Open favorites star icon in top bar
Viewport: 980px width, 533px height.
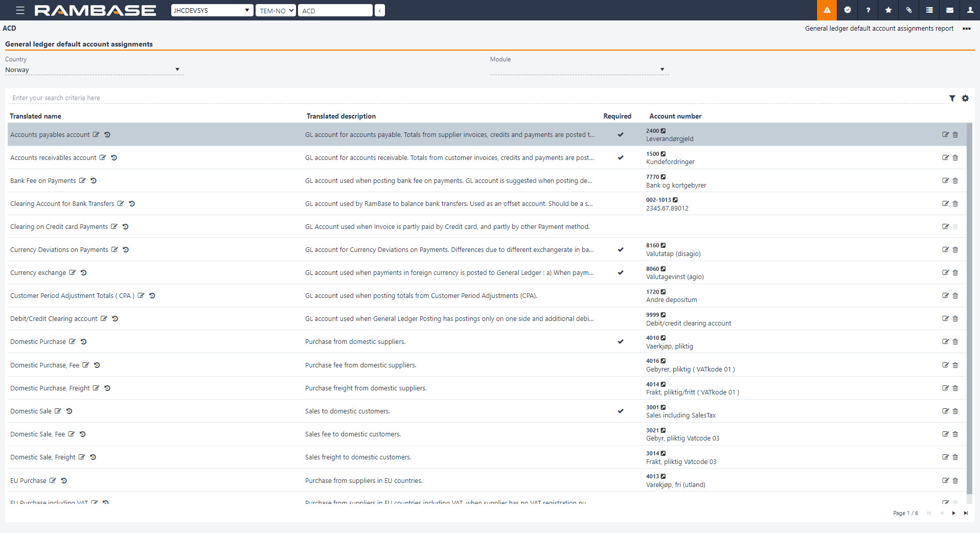888,10
